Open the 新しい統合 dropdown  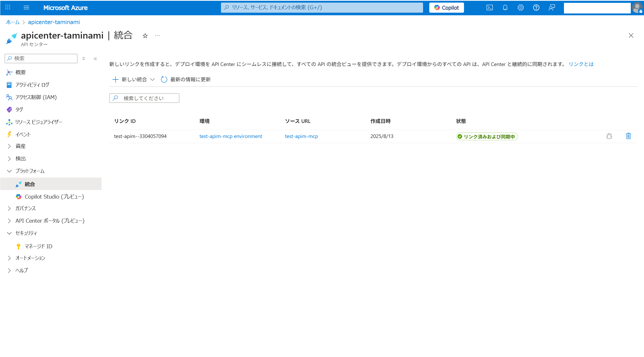(x=134, y=79)
